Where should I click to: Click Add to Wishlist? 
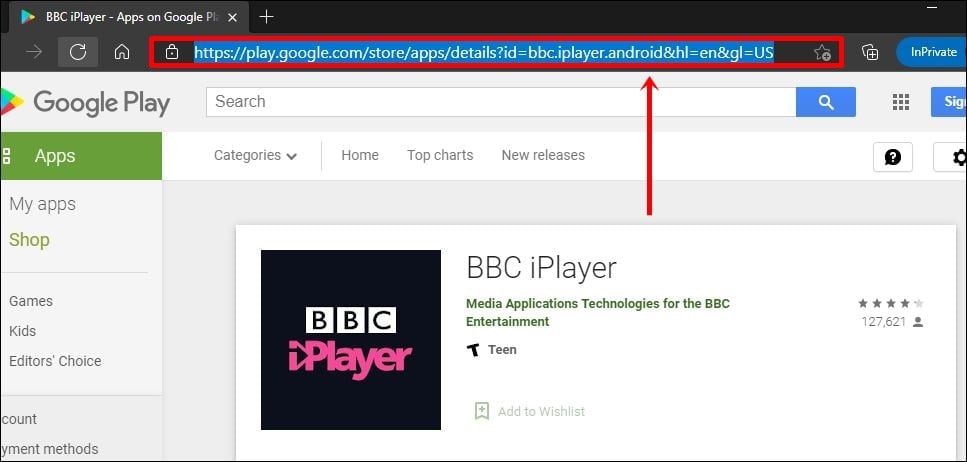point(530,411)
